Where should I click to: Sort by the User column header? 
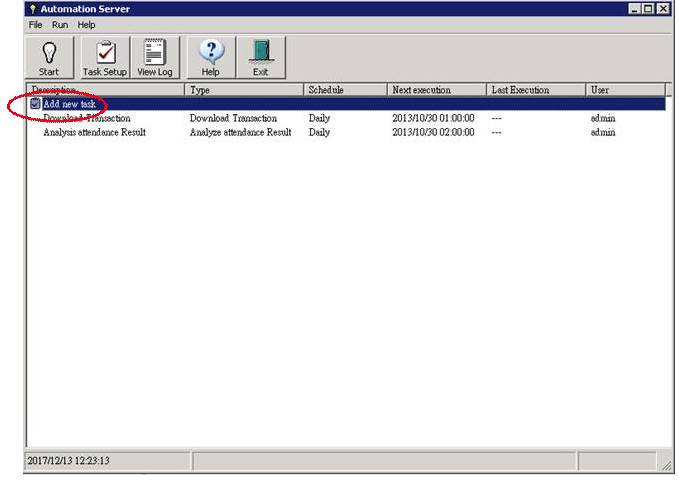coord(625,90)
